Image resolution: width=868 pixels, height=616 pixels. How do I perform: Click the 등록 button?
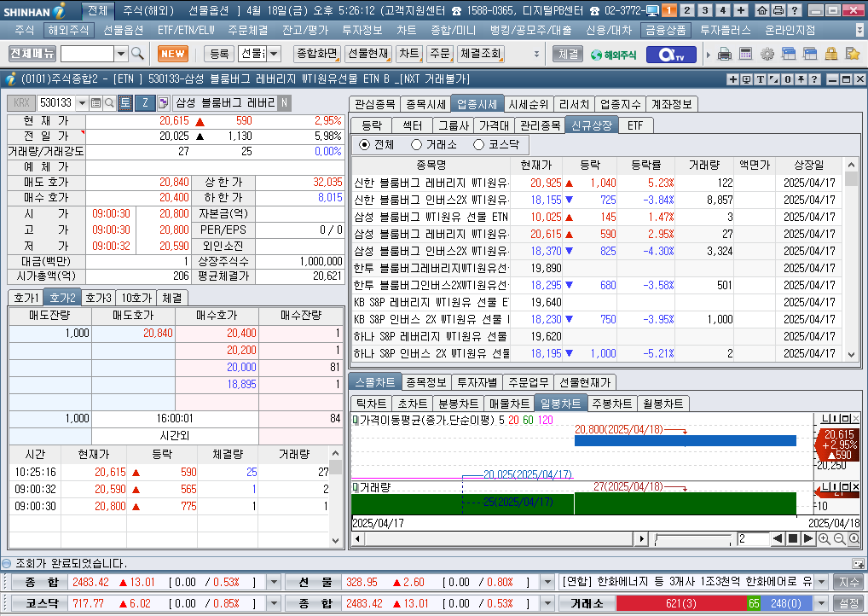pos(219,54)
